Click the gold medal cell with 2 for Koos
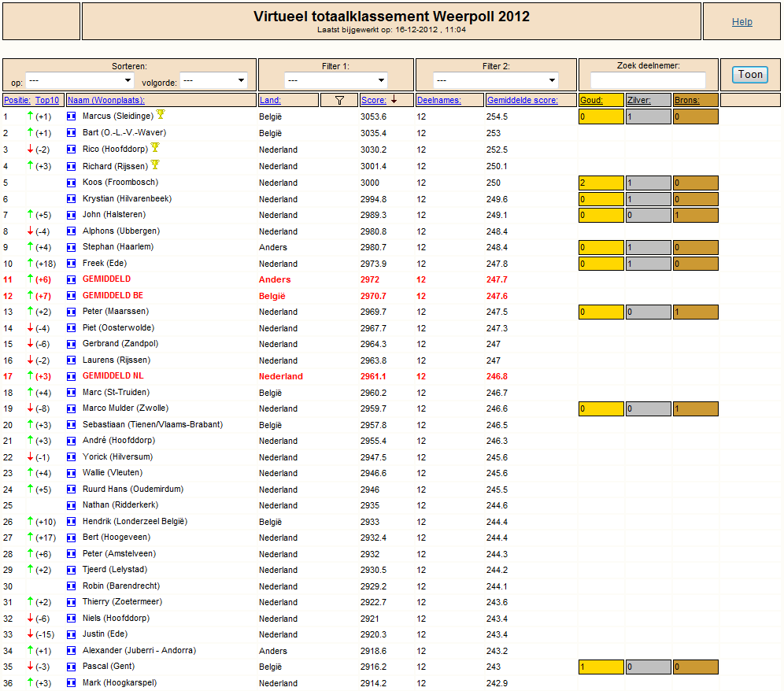The image size is (784, 691). coord(601,183)
